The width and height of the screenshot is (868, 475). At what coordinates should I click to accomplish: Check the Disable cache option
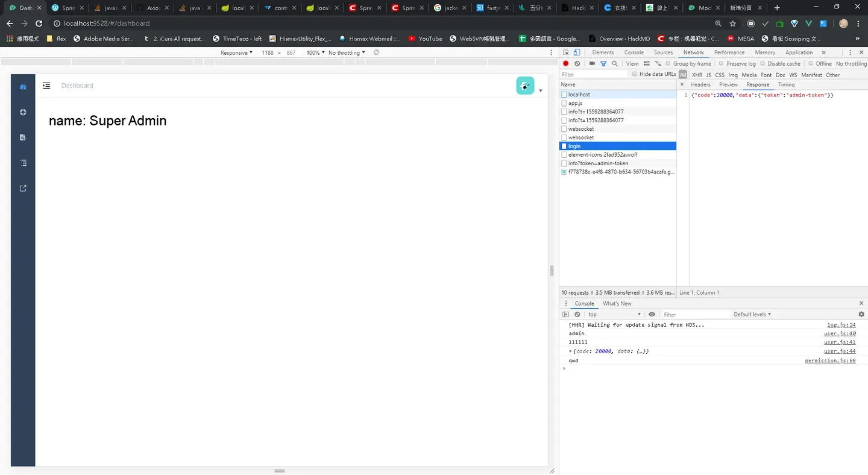click(x=763, y=63)
